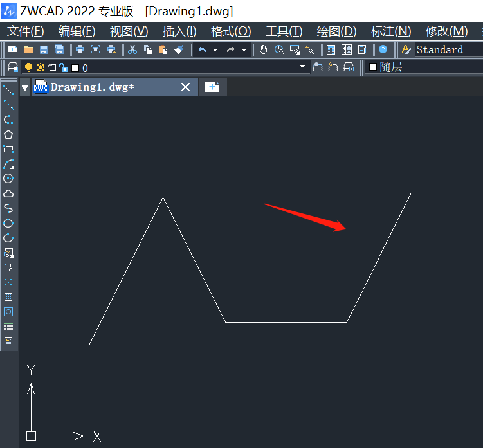Toggle lock padlock icon of layer 0
This screenshot has width=483, height=448.
tap(64, 67)
